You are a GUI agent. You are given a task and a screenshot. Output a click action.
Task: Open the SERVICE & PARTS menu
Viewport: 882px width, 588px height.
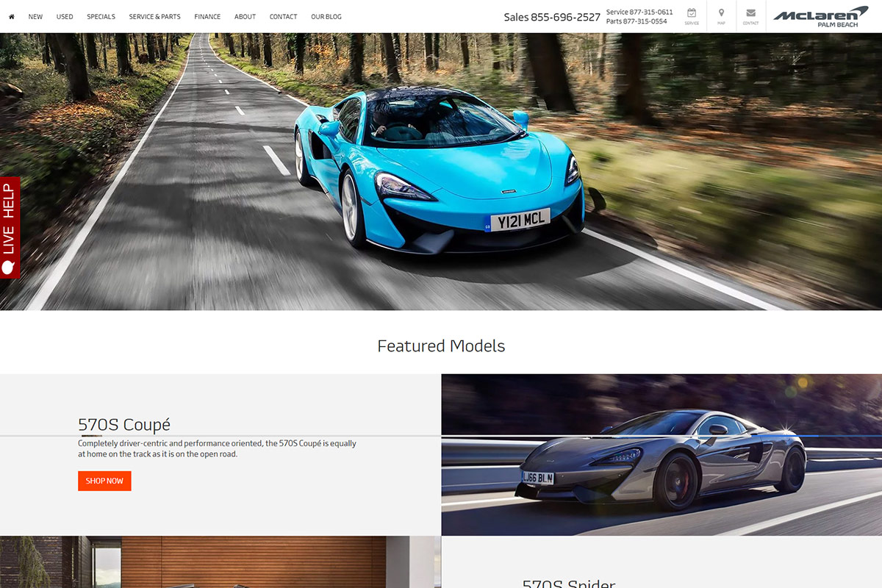(x=154, y=17)
